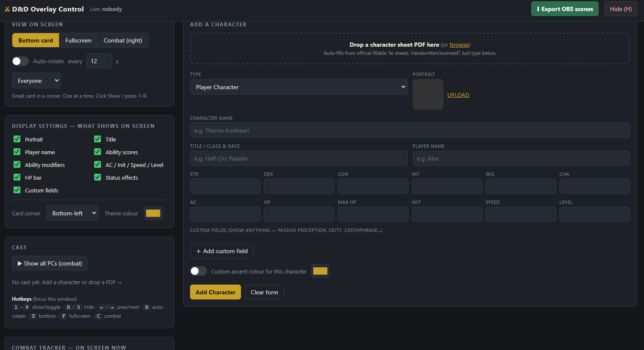Enable custom accent colour toggle

coord(199,271)
